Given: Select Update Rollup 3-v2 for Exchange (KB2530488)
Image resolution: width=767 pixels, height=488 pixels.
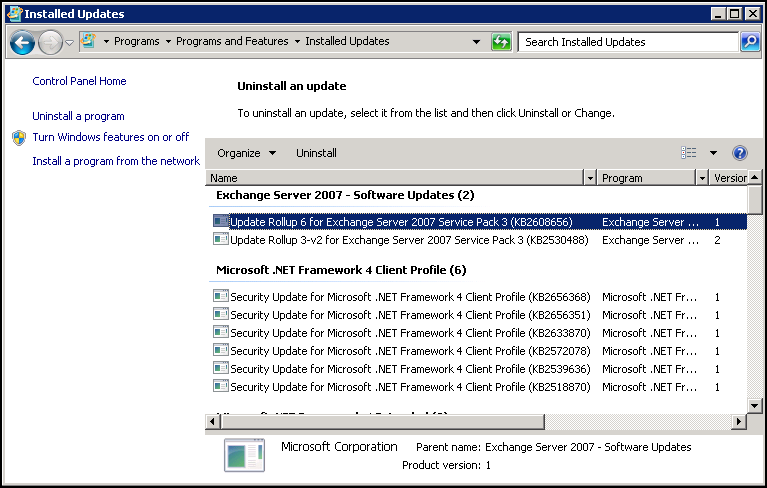Looking at the screenshot, I should (409, 240).
